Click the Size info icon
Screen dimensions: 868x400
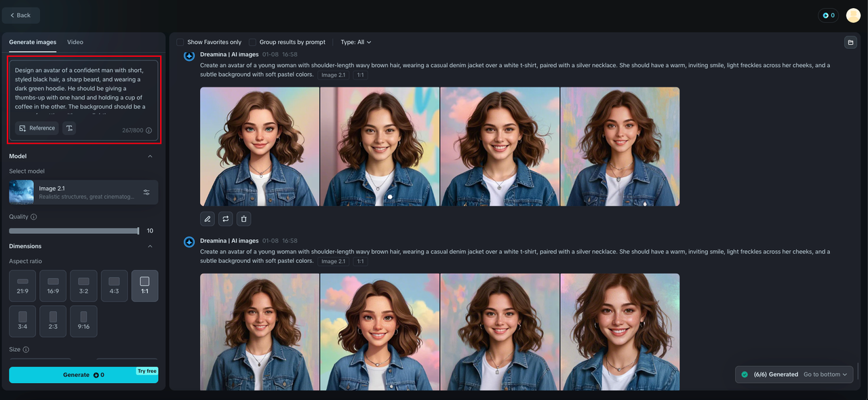point(26,350)
